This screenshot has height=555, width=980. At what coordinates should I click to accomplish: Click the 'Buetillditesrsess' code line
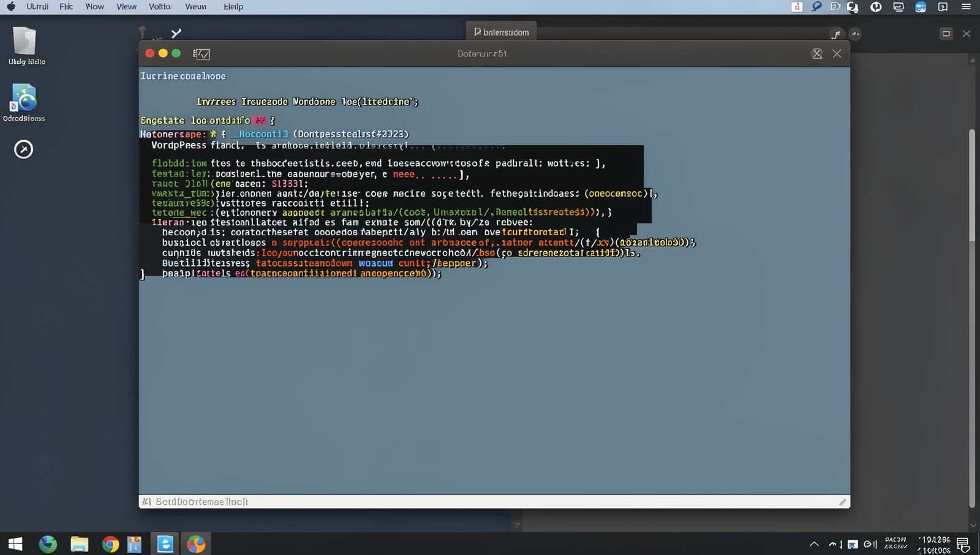click(325, 263)
